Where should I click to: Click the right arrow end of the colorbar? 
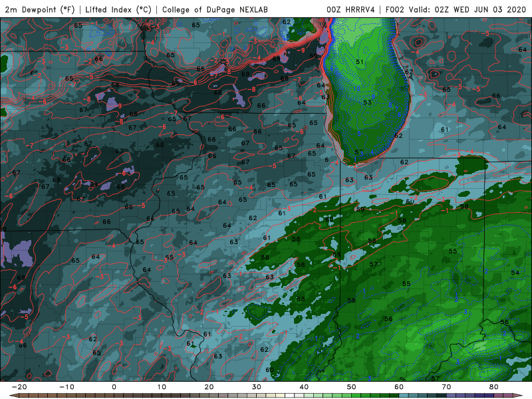pyautogui.click(x=519, y=396)
